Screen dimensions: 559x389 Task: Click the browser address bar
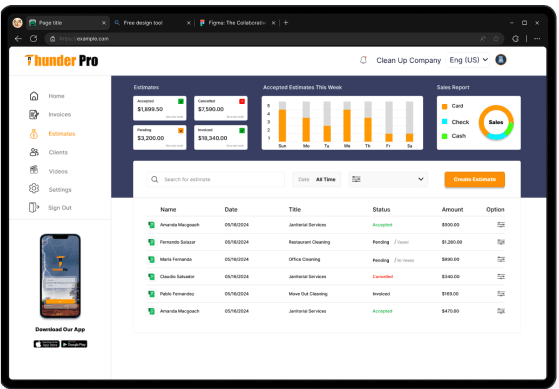click(275, 39)
